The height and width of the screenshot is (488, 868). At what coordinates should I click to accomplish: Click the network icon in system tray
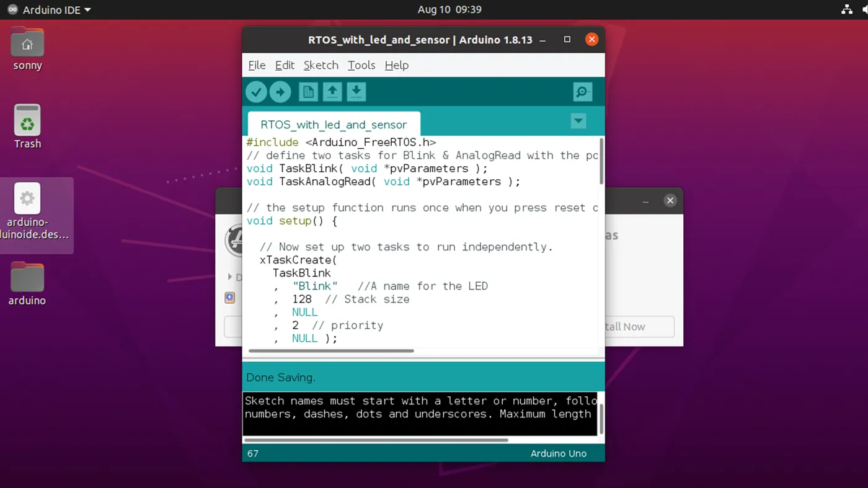847,10
